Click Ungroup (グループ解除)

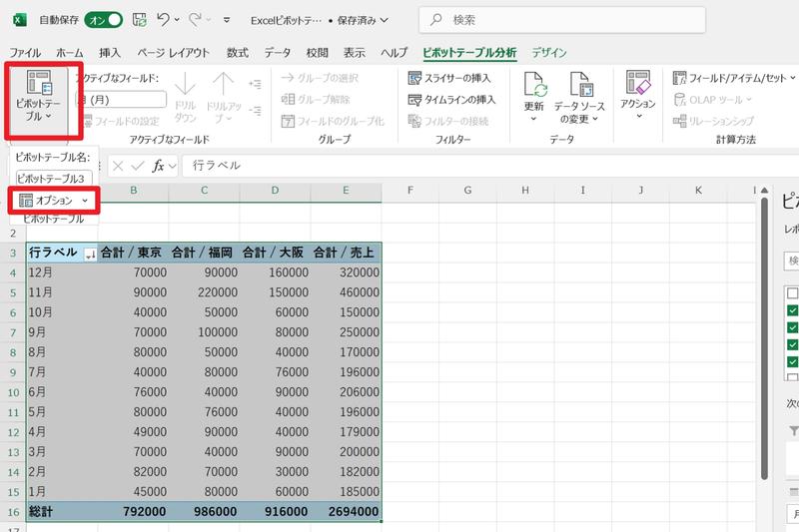tap(316, 99)
